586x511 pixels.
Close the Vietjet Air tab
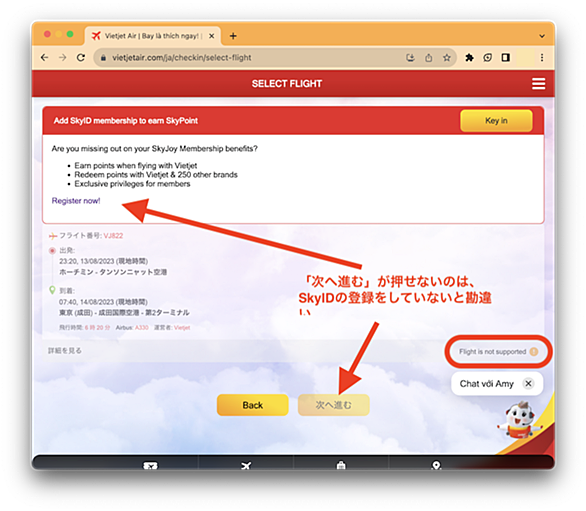[x=212, y=36]
